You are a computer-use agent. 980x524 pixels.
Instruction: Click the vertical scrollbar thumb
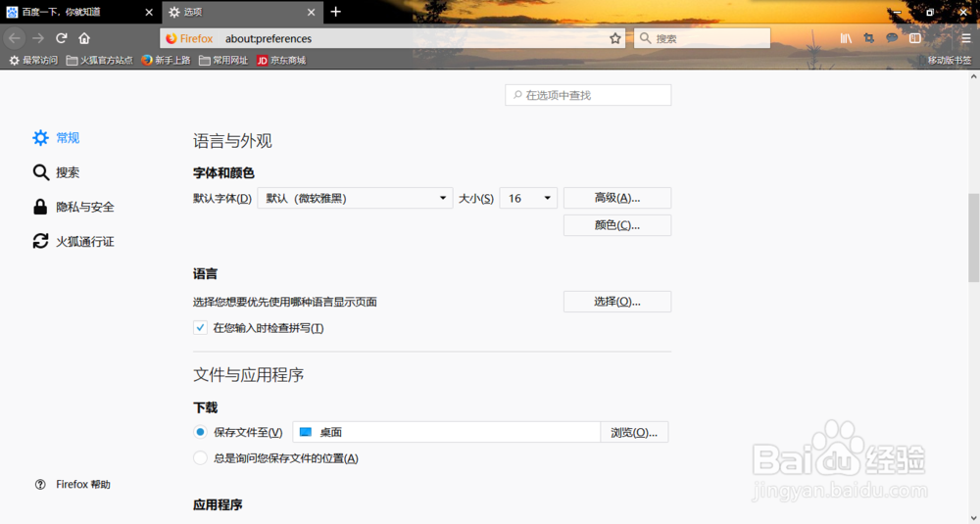click(x=973, y=238)
